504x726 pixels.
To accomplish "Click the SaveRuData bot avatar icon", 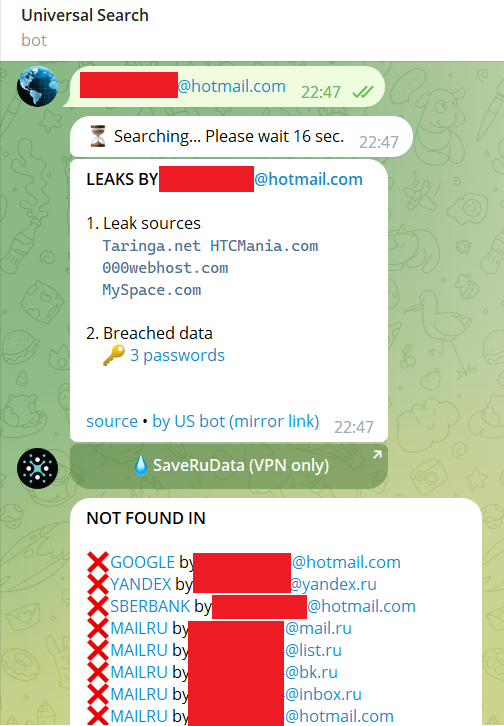I will click(37, 469).
